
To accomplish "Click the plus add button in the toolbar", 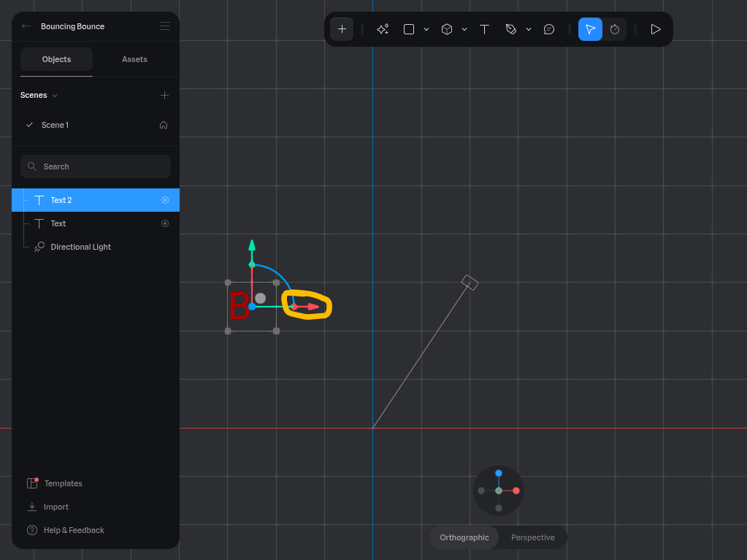I will [342, 29].
